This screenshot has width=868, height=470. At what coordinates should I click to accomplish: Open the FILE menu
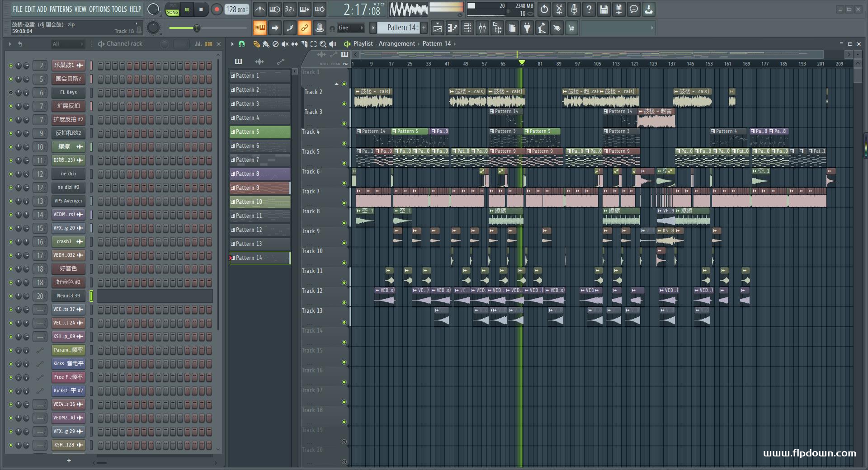(17, 9)
